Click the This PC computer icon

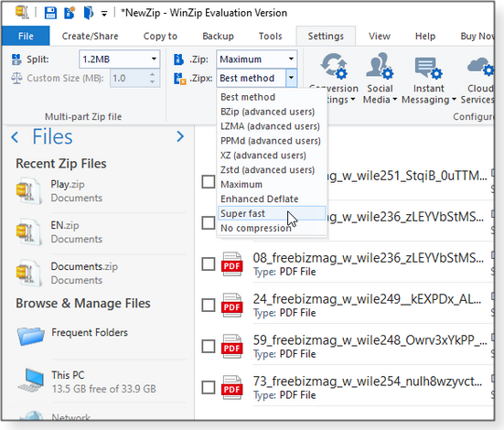pyautogui.click(x=31, y=380)
